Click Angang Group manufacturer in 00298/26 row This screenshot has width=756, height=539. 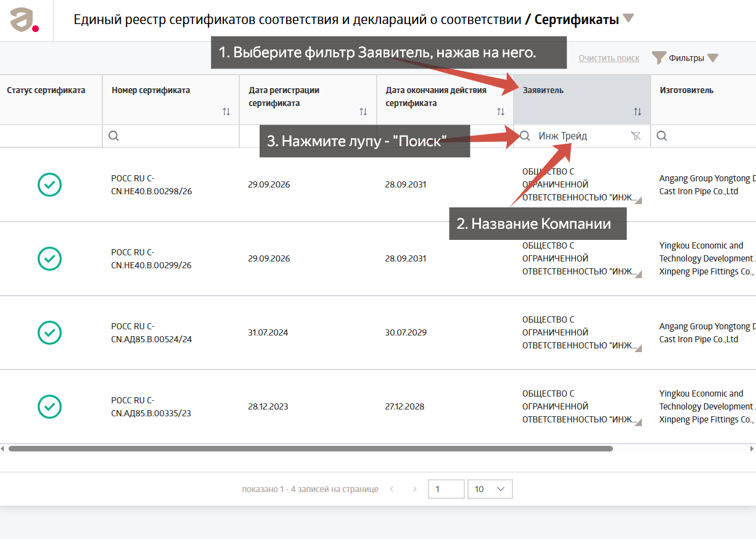pyautogui.click(x=707, y=185)
